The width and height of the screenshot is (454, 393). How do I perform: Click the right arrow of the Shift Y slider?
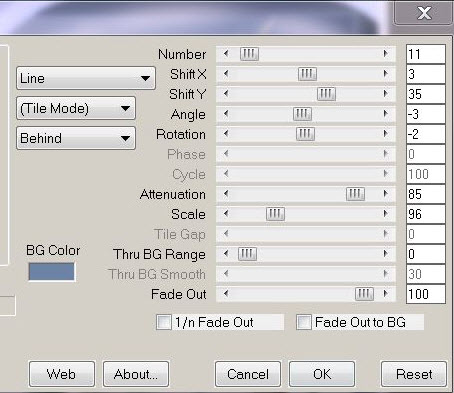(386, 94)
